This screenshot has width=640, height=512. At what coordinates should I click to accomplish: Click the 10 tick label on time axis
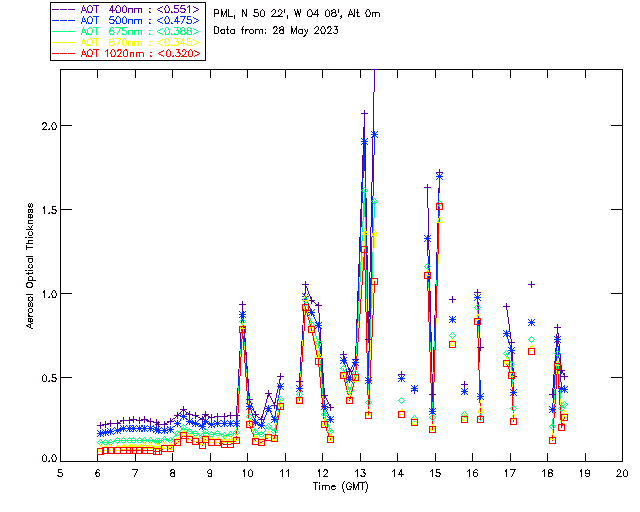pos(247,473)
